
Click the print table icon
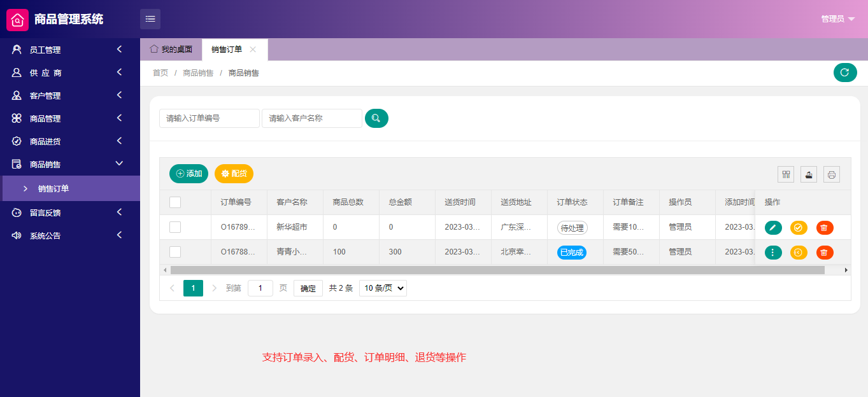coord(832,174)
